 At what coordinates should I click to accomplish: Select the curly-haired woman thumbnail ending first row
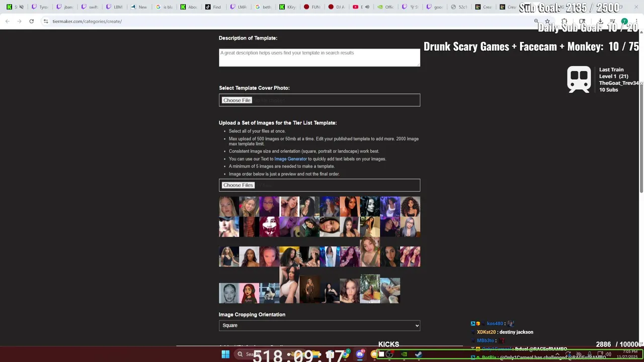410,207
